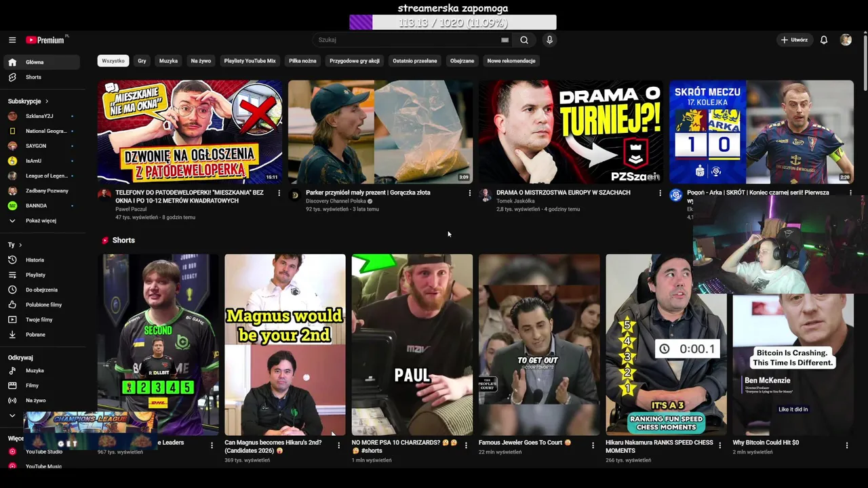The height and width of the screenshot is (488, 868).
Task: Open options menu for Paweł Paczul video
Action: tap(279, 193)
